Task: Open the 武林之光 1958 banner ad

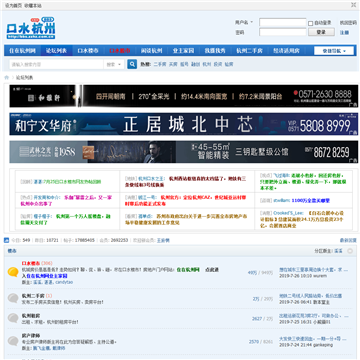Action: tap(184, 152)
